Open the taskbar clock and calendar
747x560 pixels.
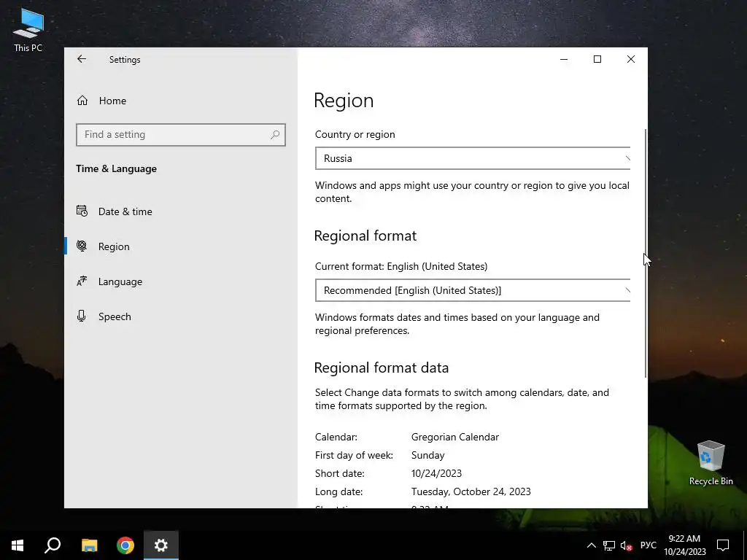pyautogui.click(x=684, y=545)
